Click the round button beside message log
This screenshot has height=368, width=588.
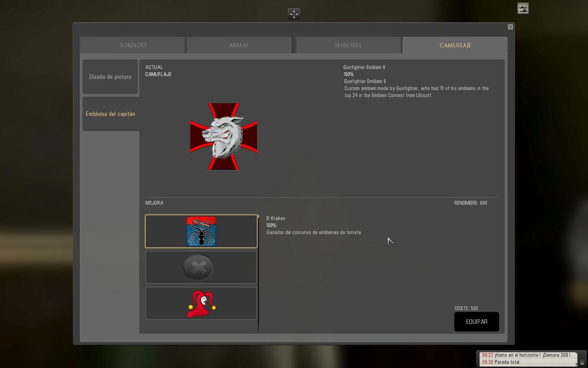[582, 363]
